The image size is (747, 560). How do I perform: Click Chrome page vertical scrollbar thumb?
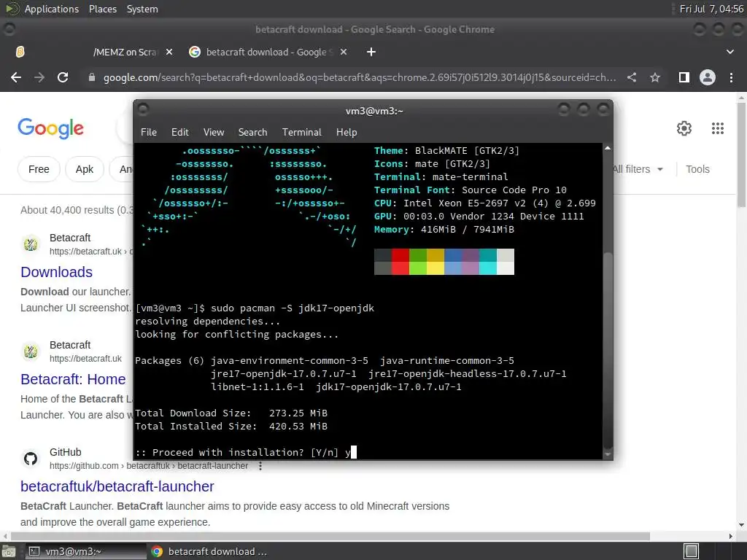pos(741,155)
